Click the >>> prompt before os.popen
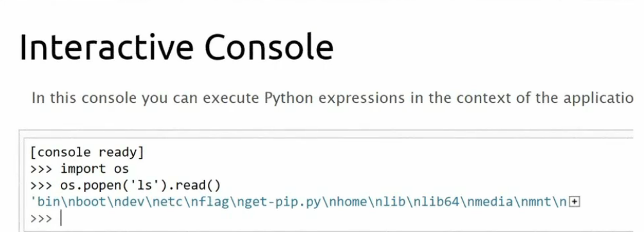644x232 pixels. pos(41,186)
